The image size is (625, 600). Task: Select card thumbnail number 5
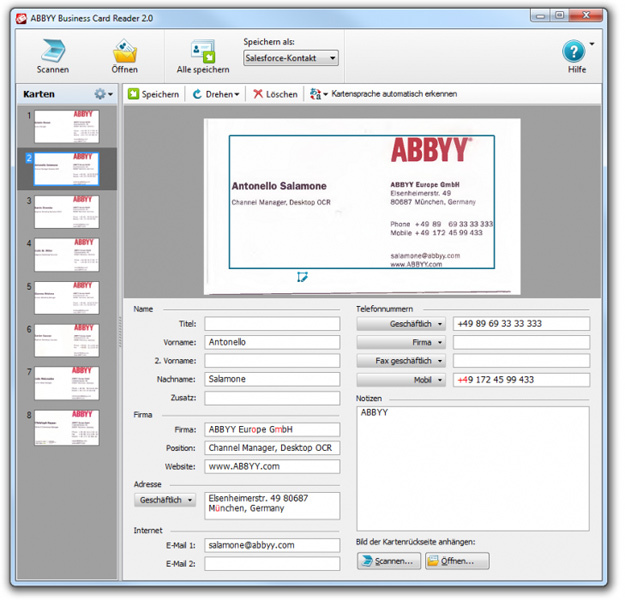pos(67,298)
